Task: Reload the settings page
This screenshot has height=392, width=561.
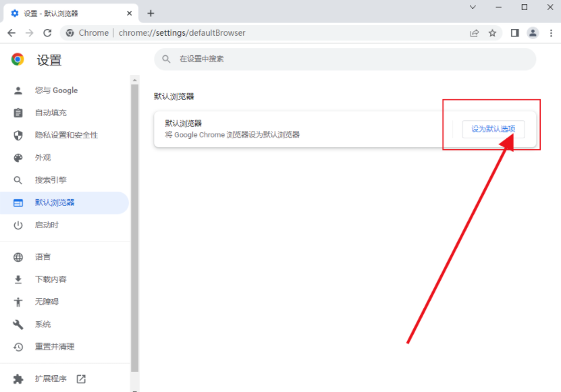Action: [47, 33]
